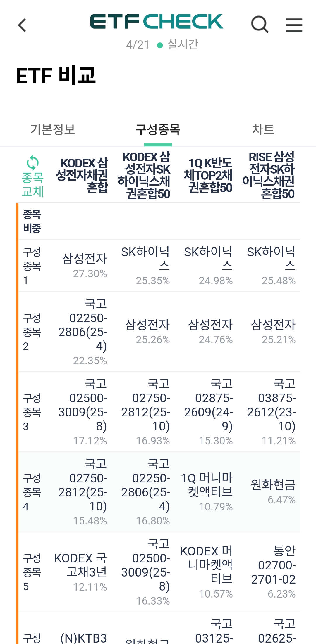The width and height of the screenshot is (316, 644).
Task: Open search with magnifier icon
Action: (260, 25)
